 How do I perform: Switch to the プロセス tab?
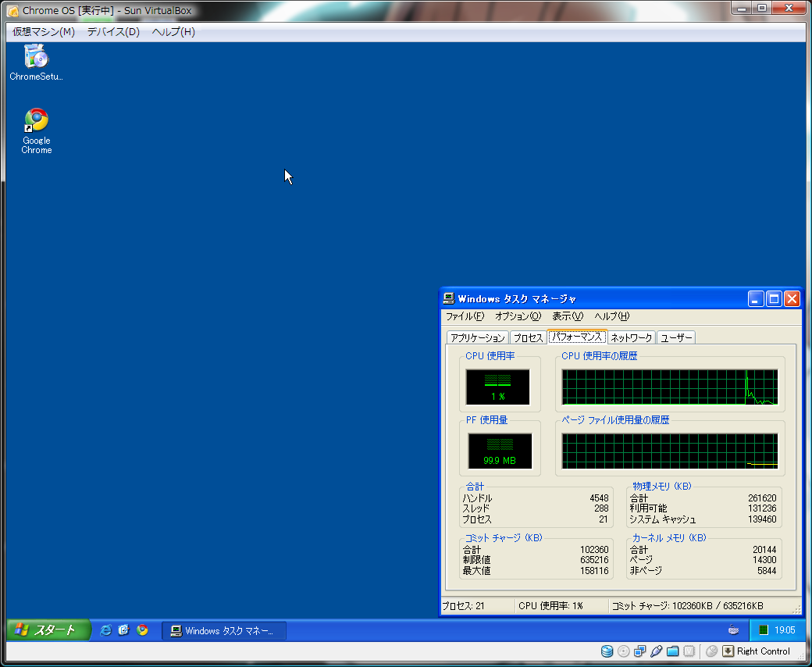pyautogui.click(x=529, y=337)
